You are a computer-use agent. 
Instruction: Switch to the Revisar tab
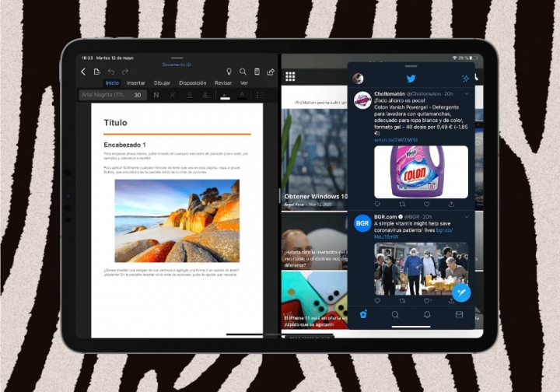[223, 82]
